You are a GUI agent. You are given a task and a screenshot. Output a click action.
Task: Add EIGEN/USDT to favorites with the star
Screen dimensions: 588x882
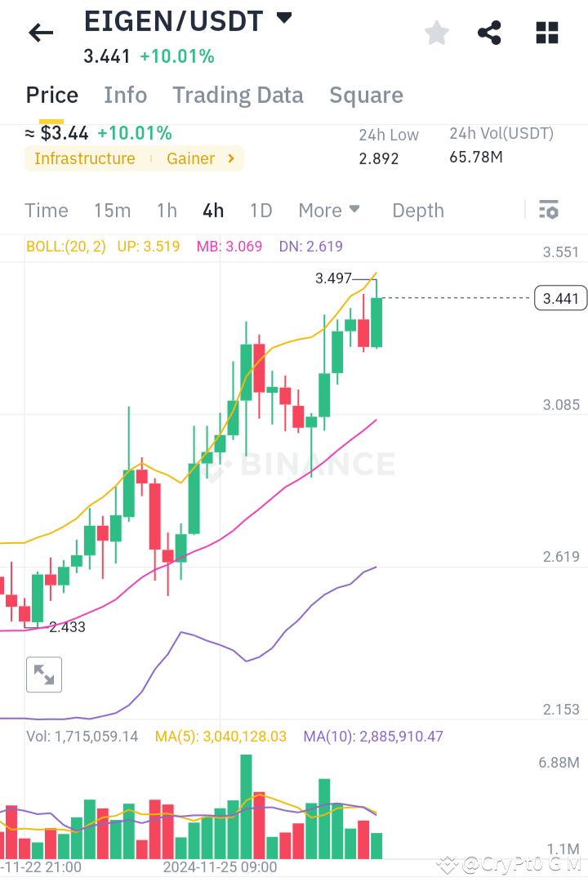436,33
